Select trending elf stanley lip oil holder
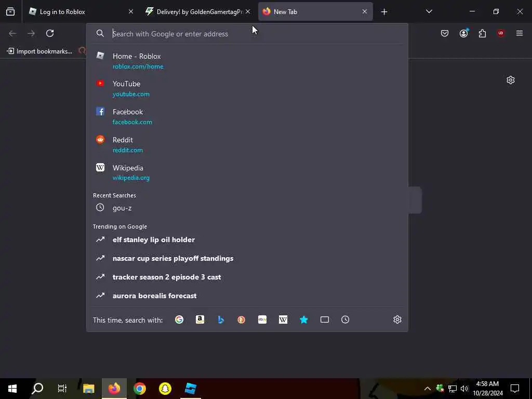 coord(247,240)
